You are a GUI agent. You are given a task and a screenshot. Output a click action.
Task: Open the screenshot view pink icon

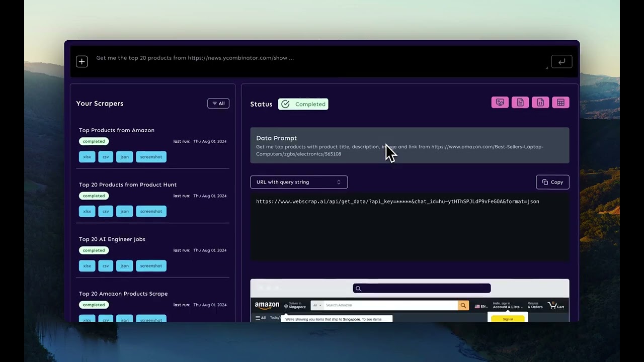[500, 103]
